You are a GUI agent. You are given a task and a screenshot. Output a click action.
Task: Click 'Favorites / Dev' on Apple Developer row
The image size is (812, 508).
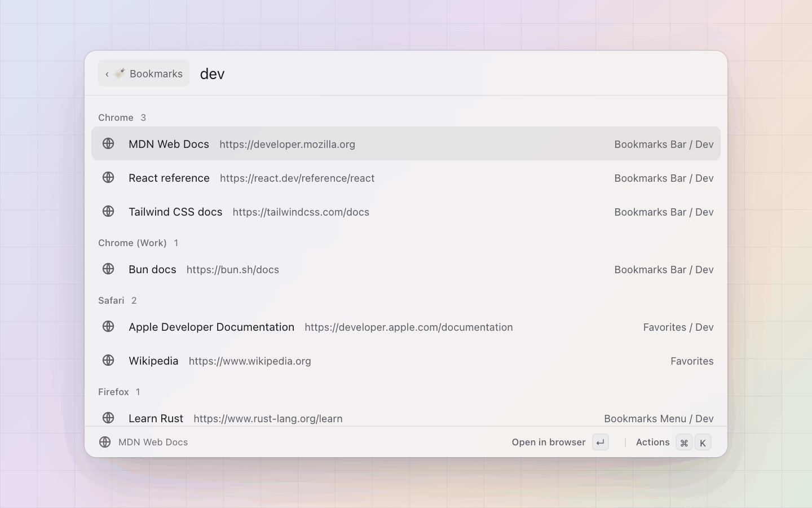click(x=678, y=327)
